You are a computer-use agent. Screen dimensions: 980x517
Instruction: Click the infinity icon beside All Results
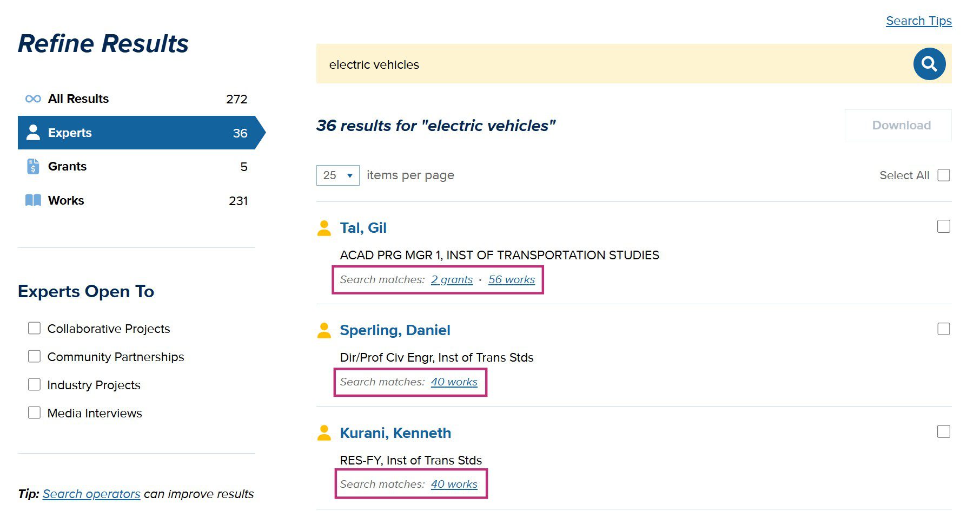(33, 99)
